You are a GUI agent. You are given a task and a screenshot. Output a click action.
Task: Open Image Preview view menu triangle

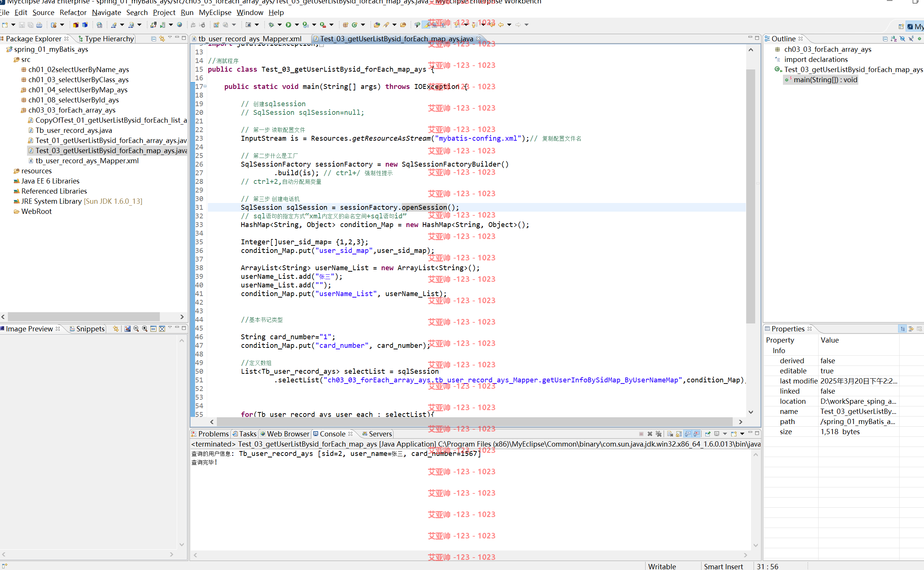[170, 327]
